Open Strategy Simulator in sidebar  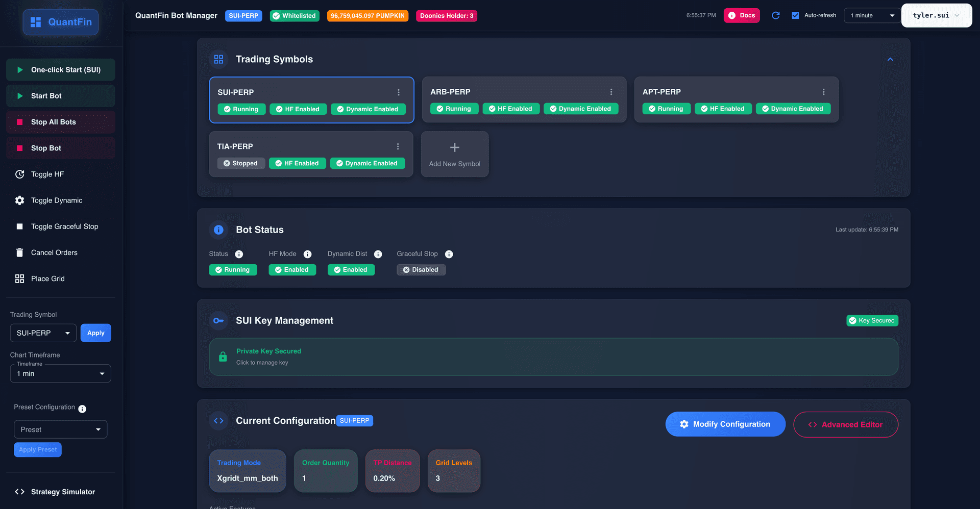click(61, 492)
